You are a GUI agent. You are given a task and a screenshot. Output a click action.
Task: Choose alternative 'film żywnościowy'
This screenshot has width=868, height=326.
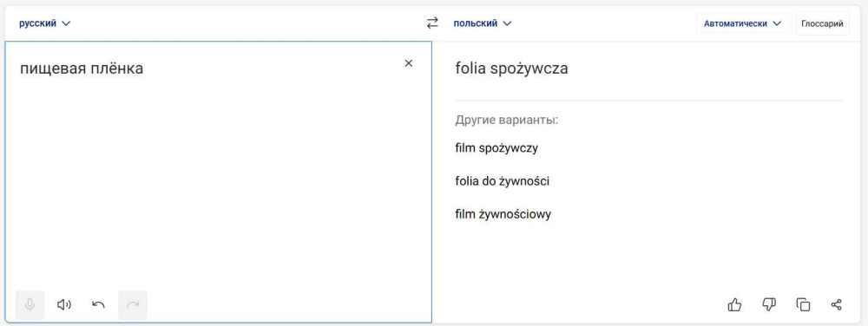pyautogui.click(x=503, y=214)
